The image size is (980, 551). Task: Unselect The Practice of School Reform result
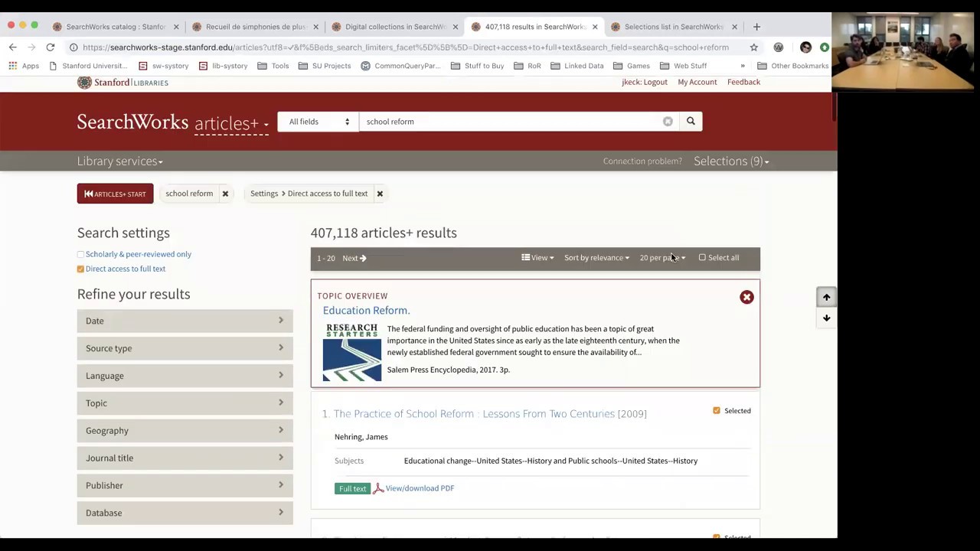tap(717, 411)
